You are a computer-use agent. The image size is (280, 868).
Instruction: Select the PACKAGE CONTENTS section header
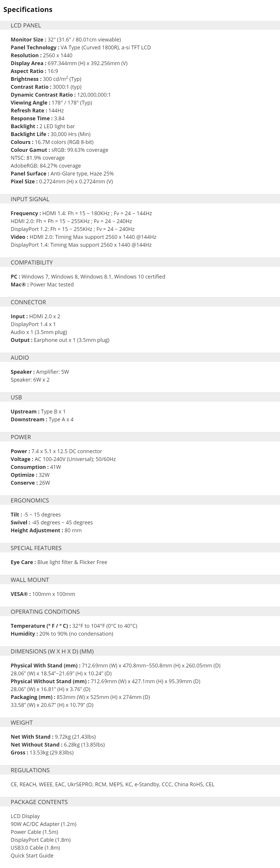140,802
